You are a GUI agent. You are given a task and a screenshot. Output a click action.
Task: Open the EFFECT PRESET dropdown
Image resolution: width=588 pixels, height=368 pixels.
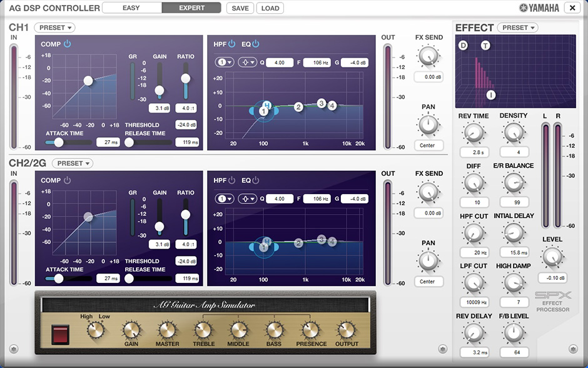point(517,28)
